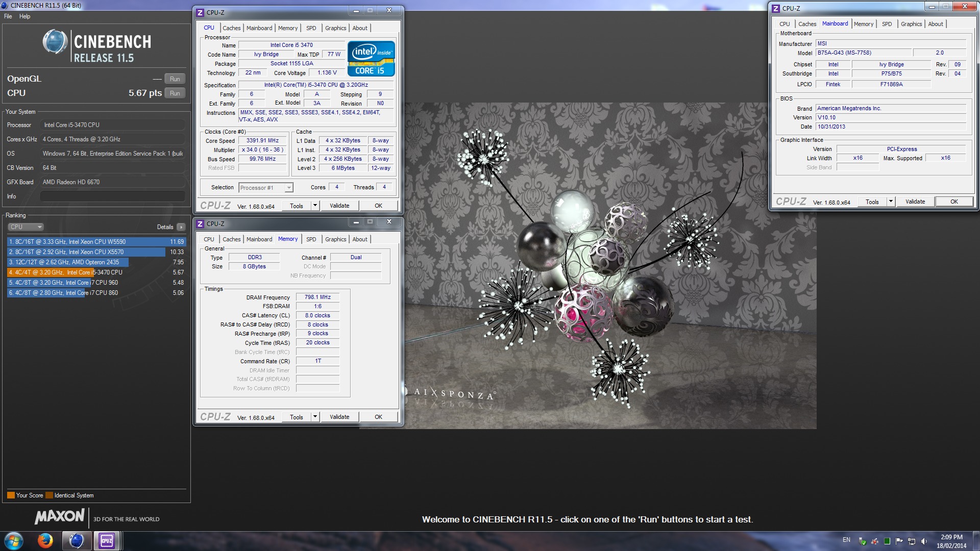
Task: Click OK in the Memory tab window
Action: coord(378,417)
